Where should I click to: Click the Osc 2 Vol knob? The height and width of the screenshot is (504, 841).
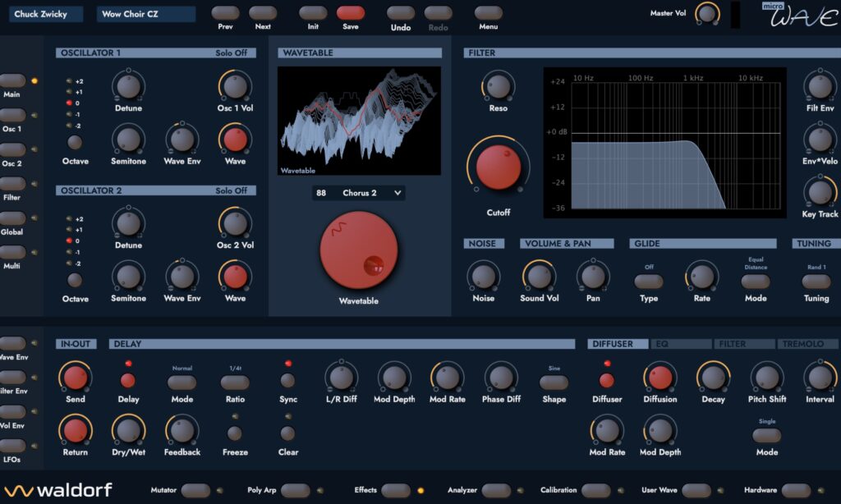click(x=235, y=223)
